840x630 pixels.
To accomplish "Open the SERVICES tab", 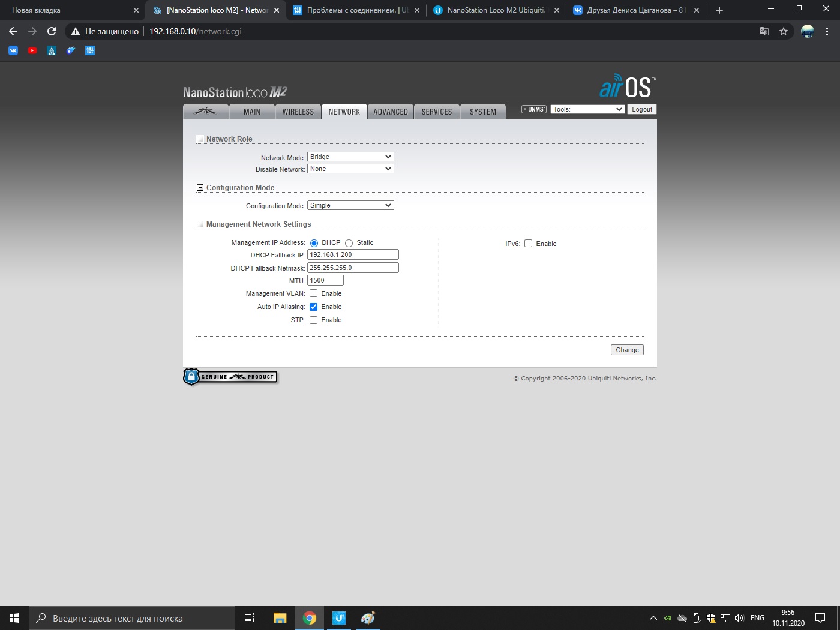I will 437,112.
